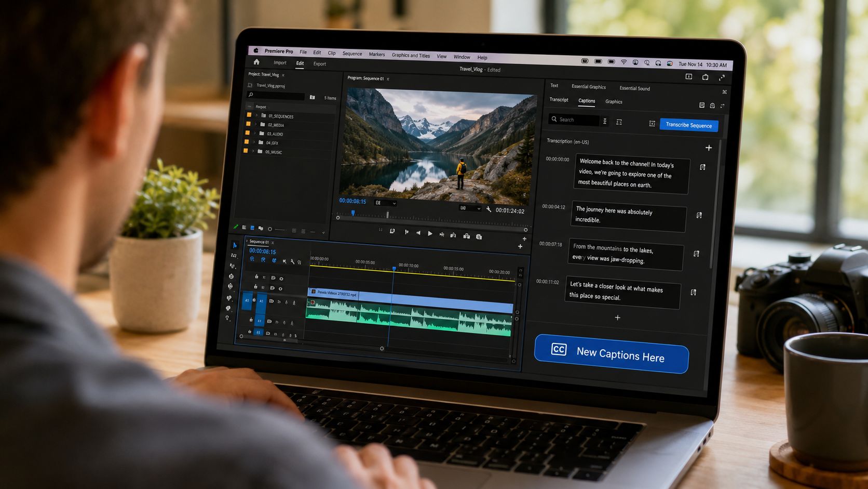Click caption icon beside 'Let's take a closer' segment
The width and height of the screenshot is (868, 489).
pos(693,293)
